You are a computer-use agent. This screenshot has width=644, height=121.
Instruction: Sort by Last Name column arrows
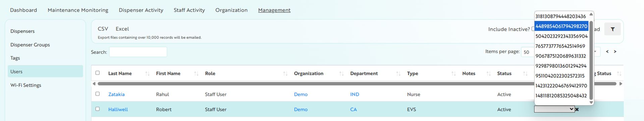[x=147, y=73]
